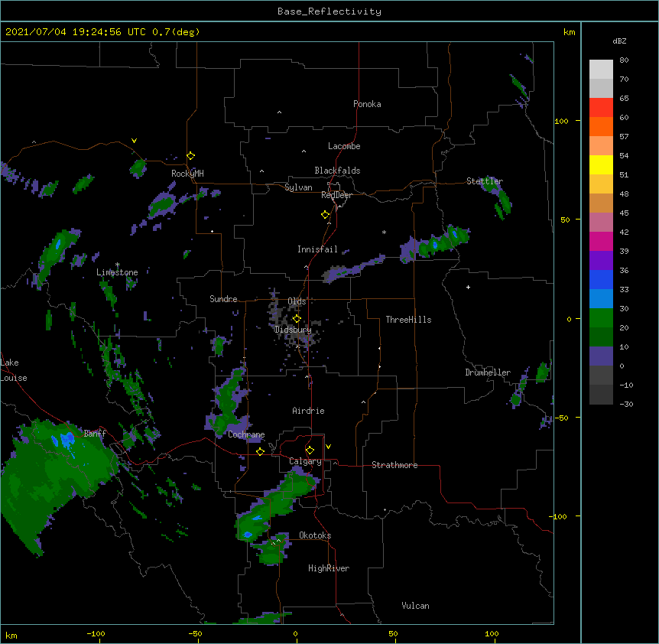This screenshot has width=659, height=644.
Task: Click the blue 36 dBZ legend swatch
Action: (601, 279)
